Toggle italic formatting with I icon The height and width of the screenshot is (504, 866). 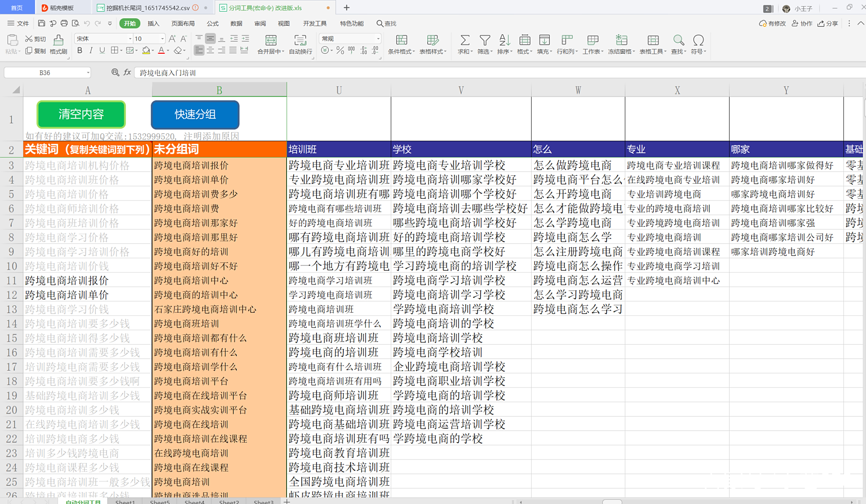click(x=91, y=51)
